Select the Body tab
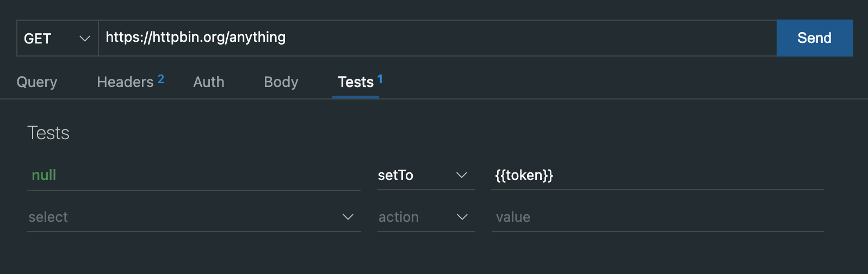 pyautogui.click(x=281, y=82)
